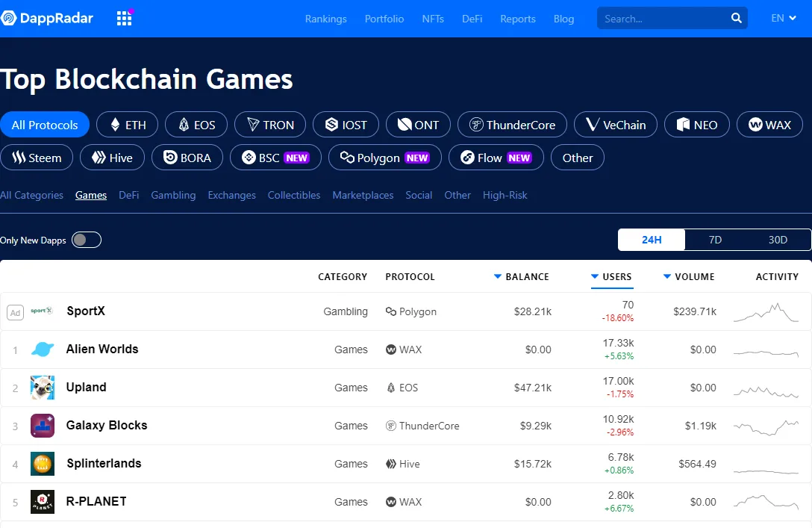Viewport: 812px width, 528px height.
Task: Filter by ThunderCore protocol
Action: (x=512, y=125)
